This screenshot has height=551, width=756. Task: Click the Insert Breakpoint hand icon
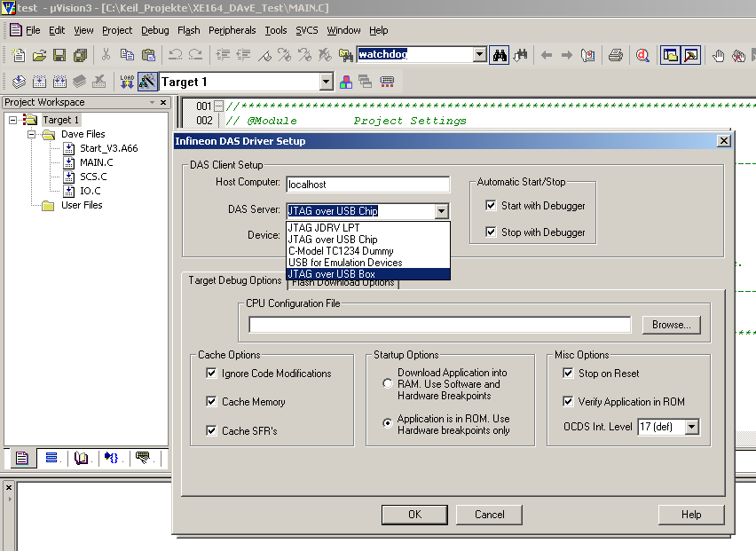pyautogui.click(x=719, y=55)
